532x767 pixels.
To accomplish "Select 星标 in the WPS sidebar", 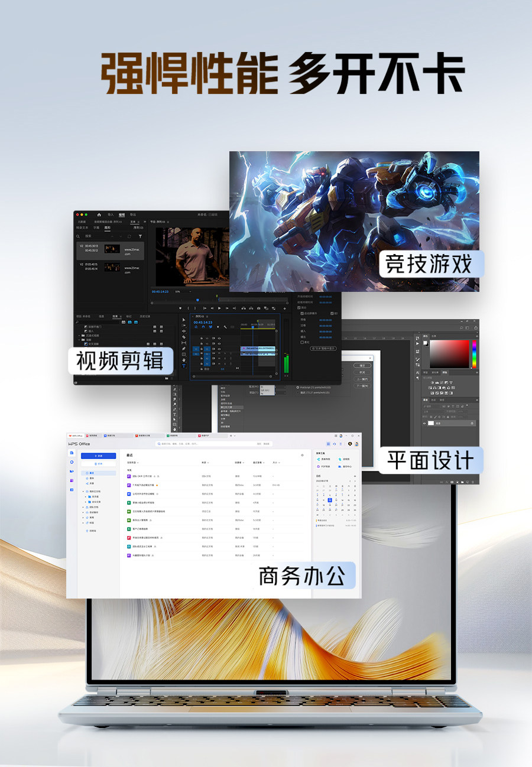I will click(x=90, y=478).
